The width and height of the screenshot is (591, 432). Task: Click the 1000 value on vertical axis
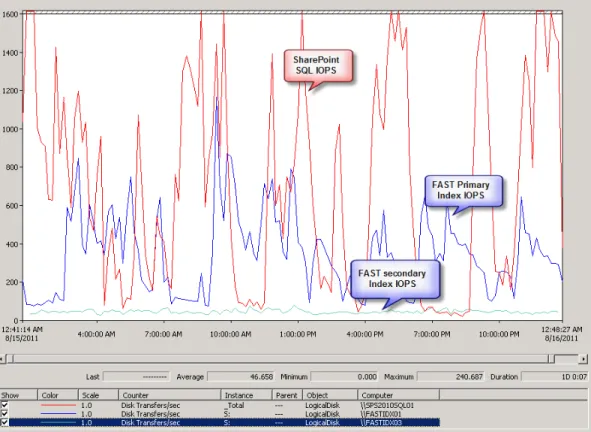tap(10, 129)
